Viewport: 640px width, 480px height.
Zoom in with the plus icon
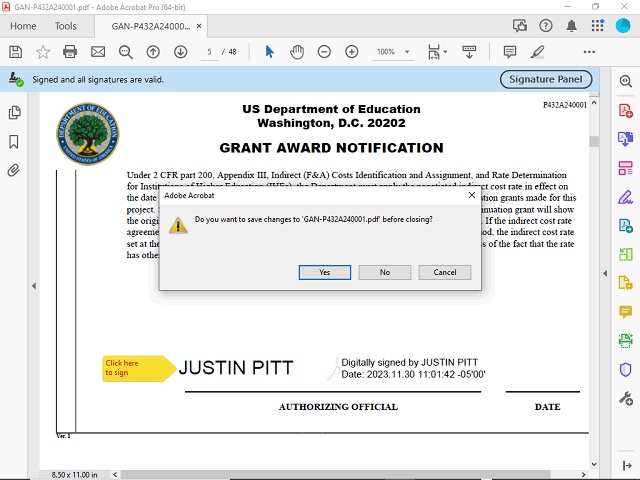(351, 52)
